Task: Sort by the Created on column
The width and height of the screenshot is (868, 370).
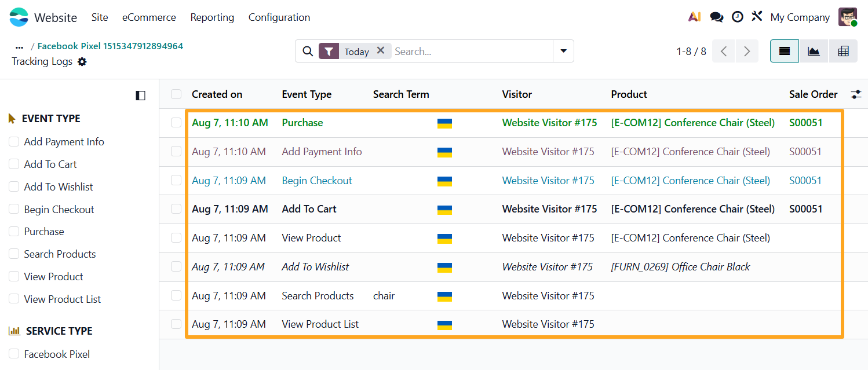Action: coord(217,94)
